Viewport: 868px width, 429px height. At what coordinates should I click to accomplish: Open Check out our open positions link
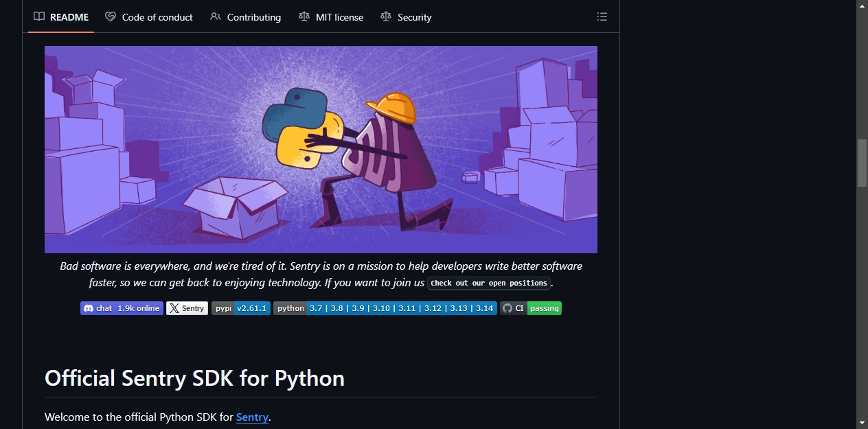pos(489,283)
